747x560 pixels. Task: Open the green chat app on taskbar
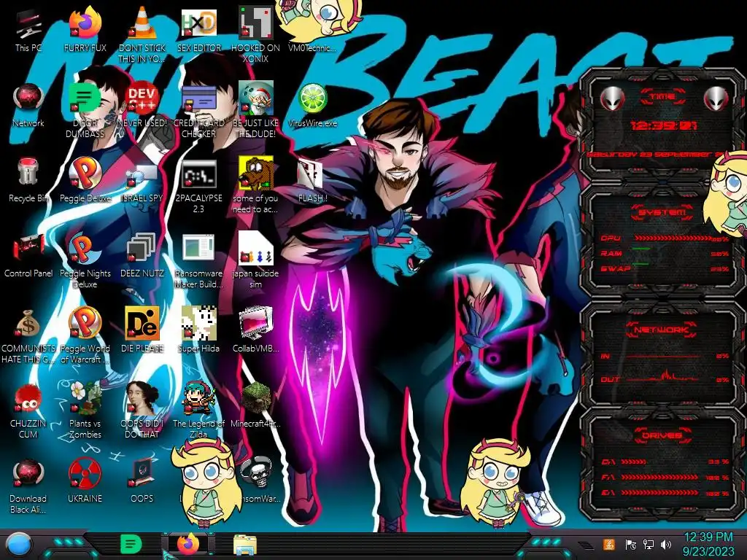[x=131, y=545]
